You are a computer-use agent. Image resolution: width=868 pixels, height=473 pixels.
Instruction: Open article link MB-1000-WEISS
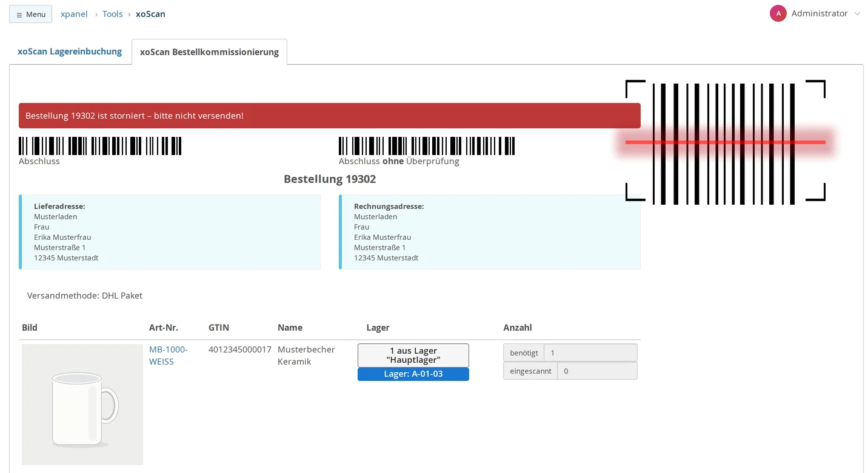169,356
